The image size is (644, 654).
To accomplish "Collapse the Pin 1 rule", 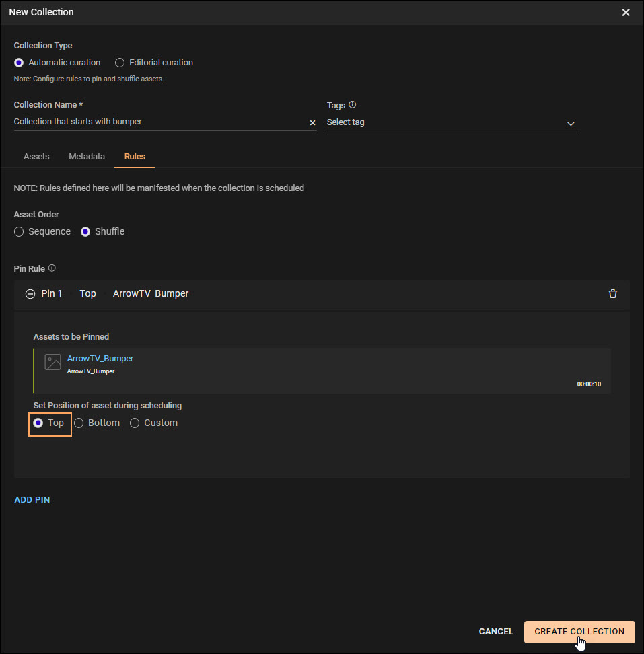I will 30,293.
